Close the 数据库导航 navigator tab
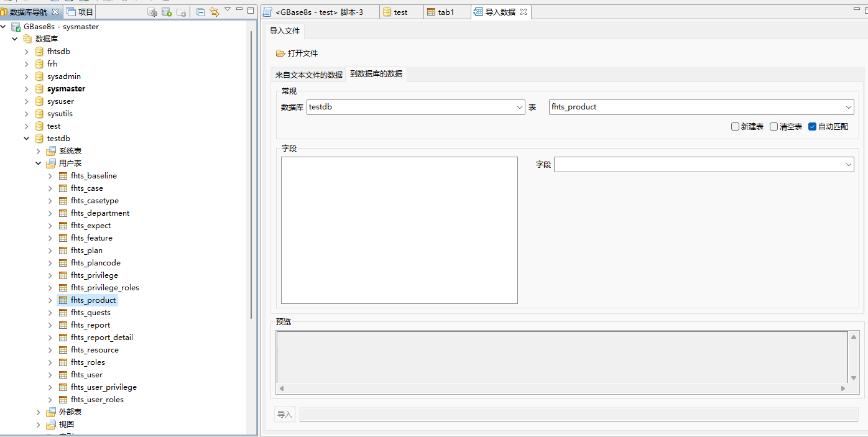 coord(55,12)
